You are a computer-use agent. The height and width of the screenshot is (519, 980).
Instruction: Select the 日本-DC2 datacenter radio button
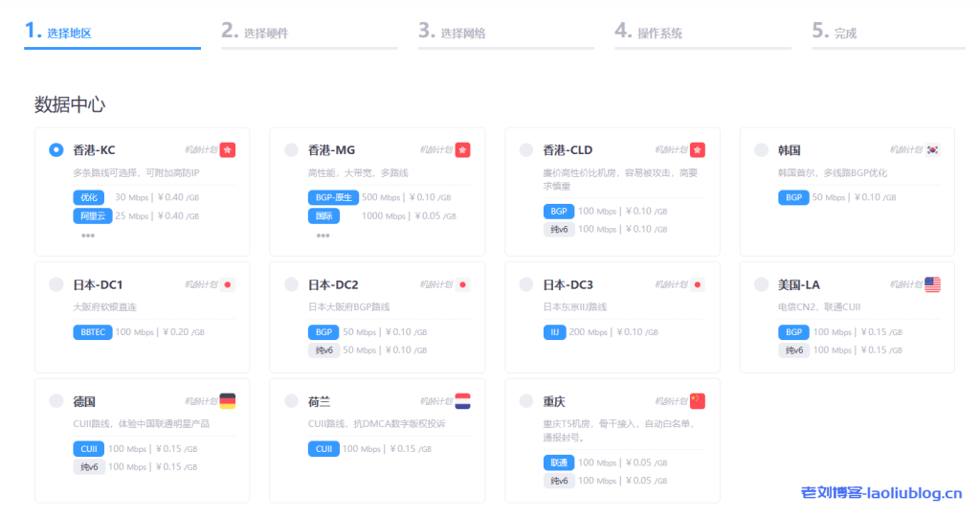point(291,284)
